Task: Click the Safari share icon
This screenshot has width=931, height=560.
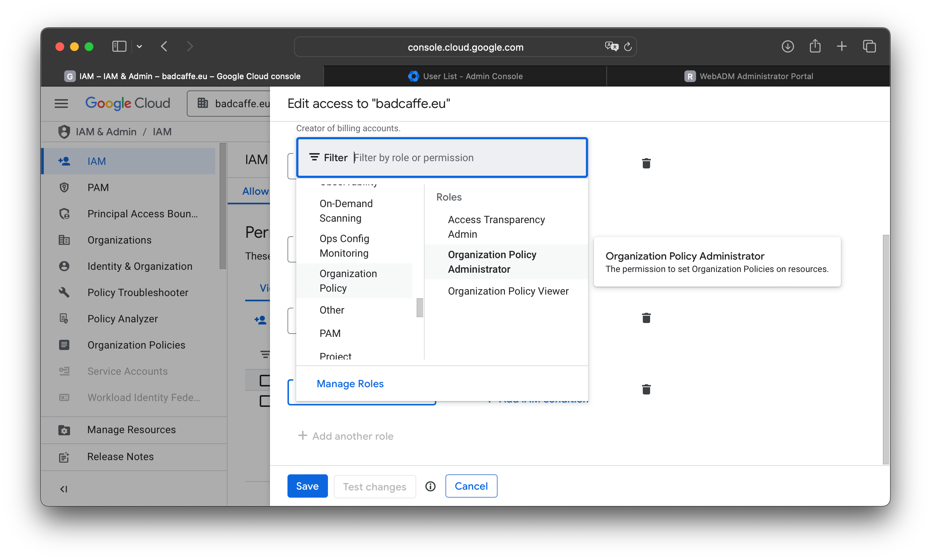Action: [x=815, y=46]
